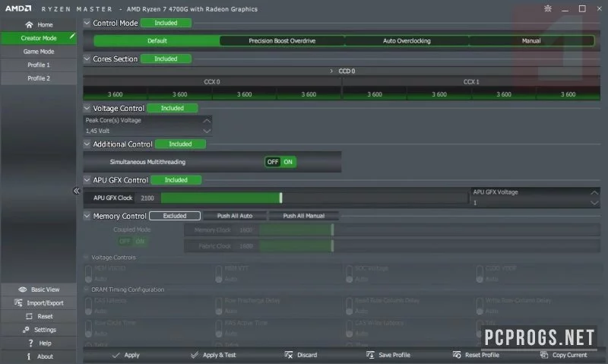Switch Simultaneous Multithreading to OFF
This screenshot has width=608, height=364.
(273, 162)
